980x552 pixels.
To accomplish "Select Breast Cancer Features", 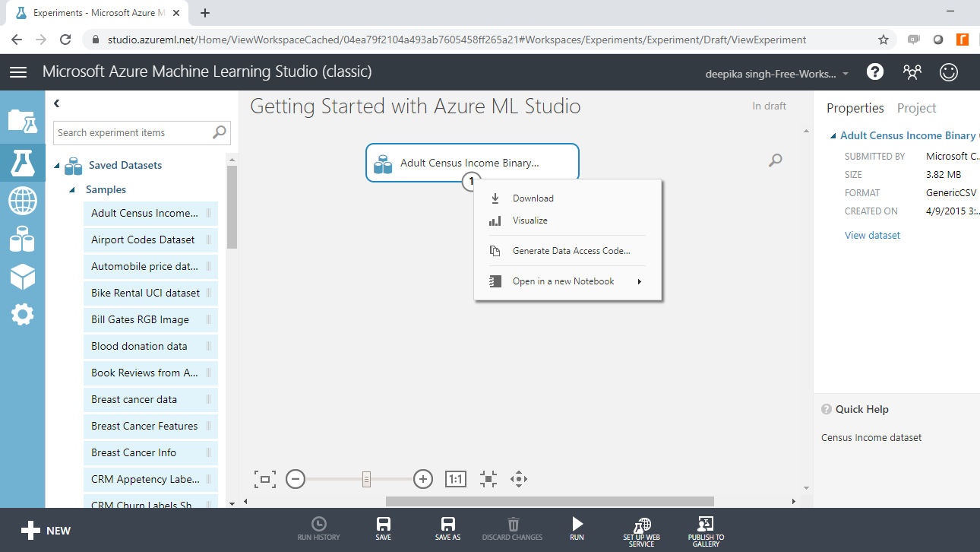I will coord(150,427).
